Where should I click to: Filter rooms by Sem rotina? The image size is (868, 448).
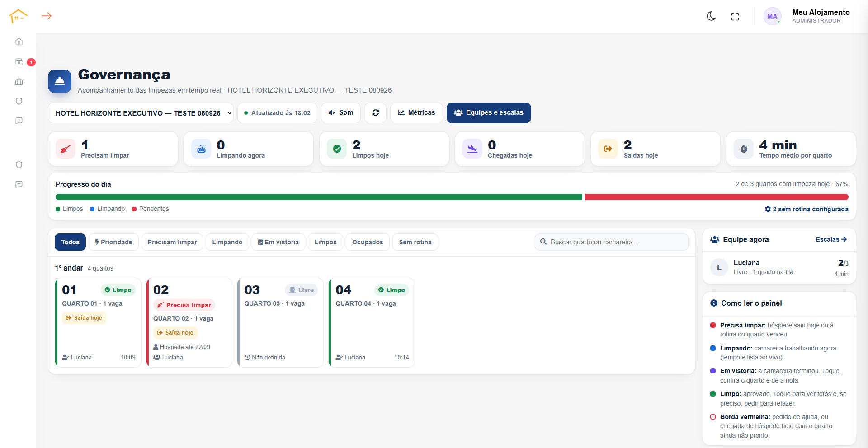click(415, 242)
